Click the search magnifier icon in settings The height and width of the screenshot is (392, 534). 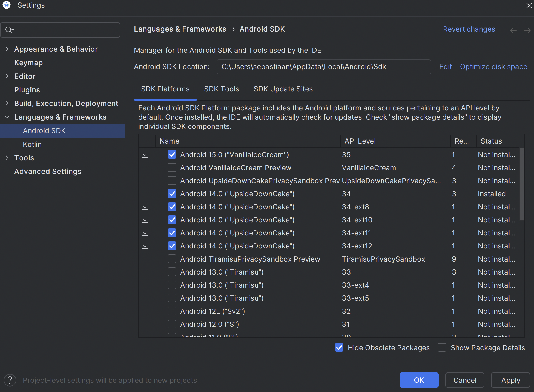[9, 30]
